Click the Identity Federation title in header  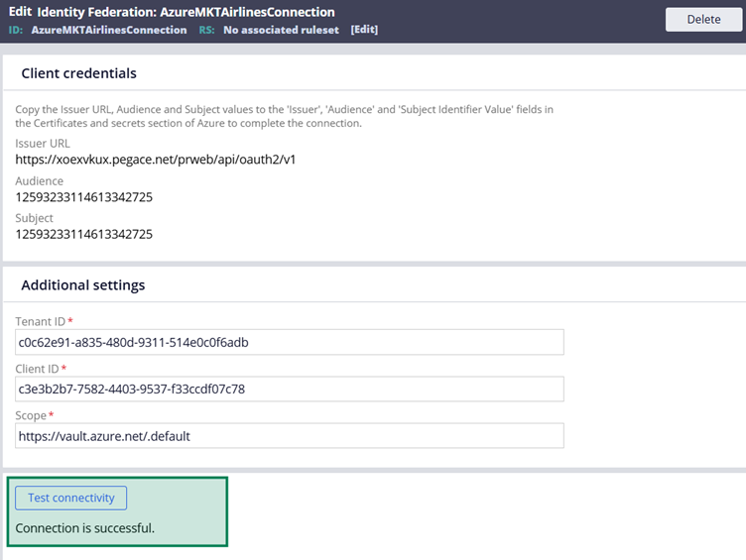click(186, 12)
